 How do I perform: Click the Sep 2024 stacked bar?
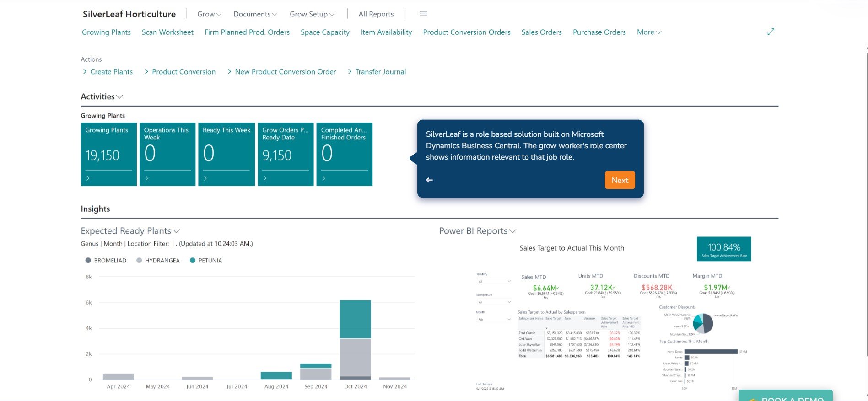pos(316,371)
